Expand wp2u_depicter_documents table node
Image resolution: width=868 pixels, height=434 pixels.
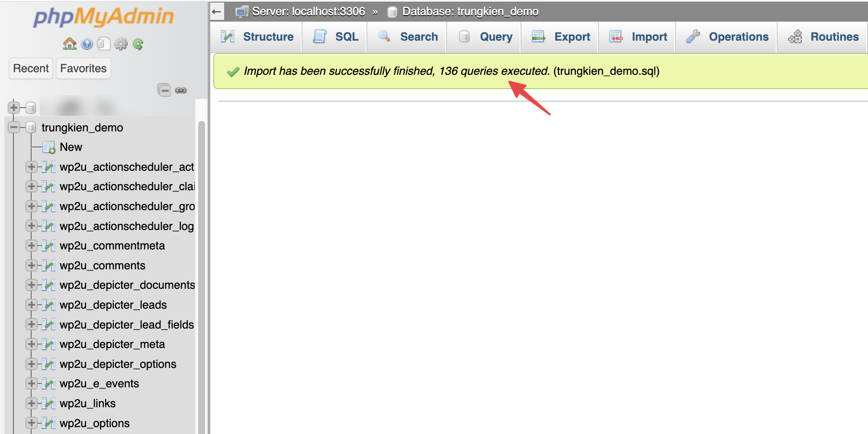click(31, 285)
